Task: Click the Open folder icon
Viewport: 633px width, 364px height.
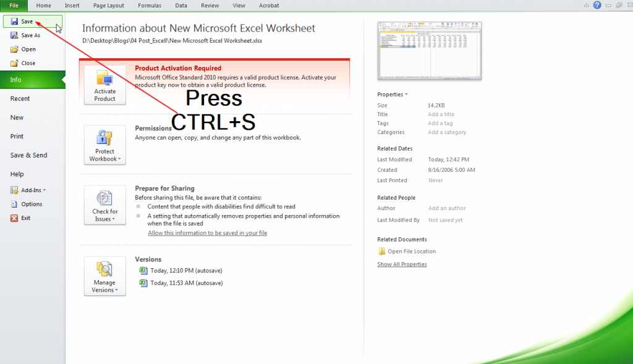Action: 15,49
